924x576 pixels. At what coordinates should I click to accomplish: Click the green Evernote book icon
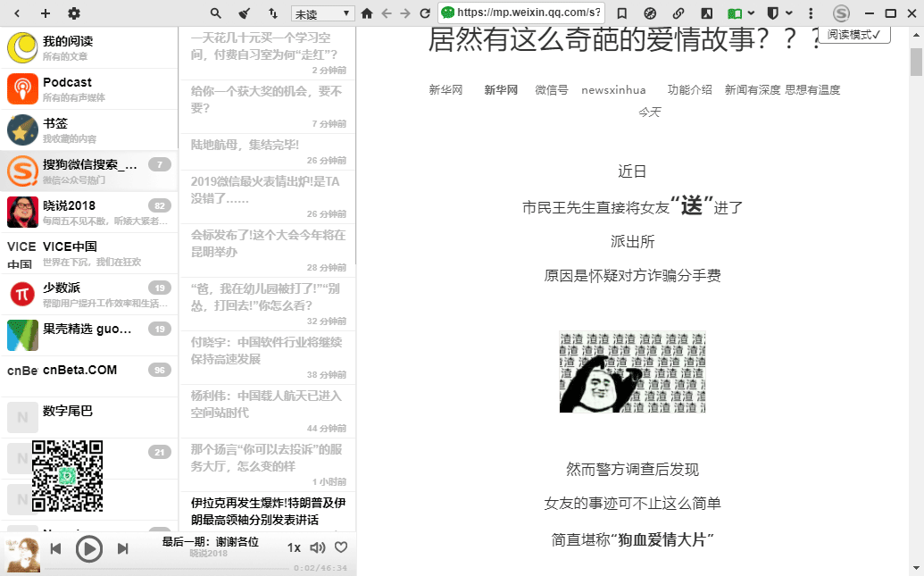click(734, 13)
